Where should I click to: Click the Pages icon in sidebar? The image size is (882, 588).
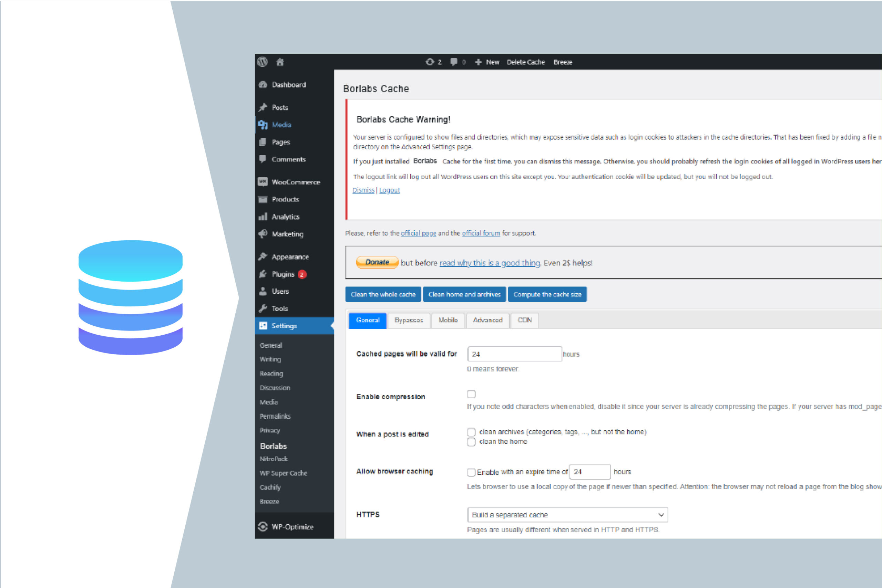[263, 142]
